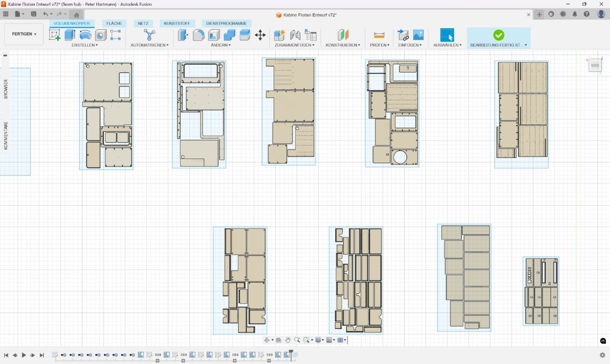Click the construction plane icon
The image size is (610, 364).
[343, 35]
